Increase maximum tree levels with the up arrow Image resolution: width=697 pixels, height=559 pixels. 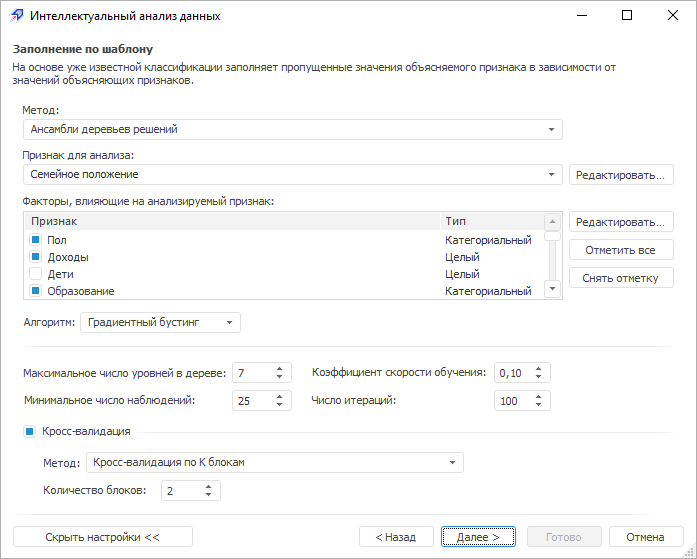click(x=280, y=368)
